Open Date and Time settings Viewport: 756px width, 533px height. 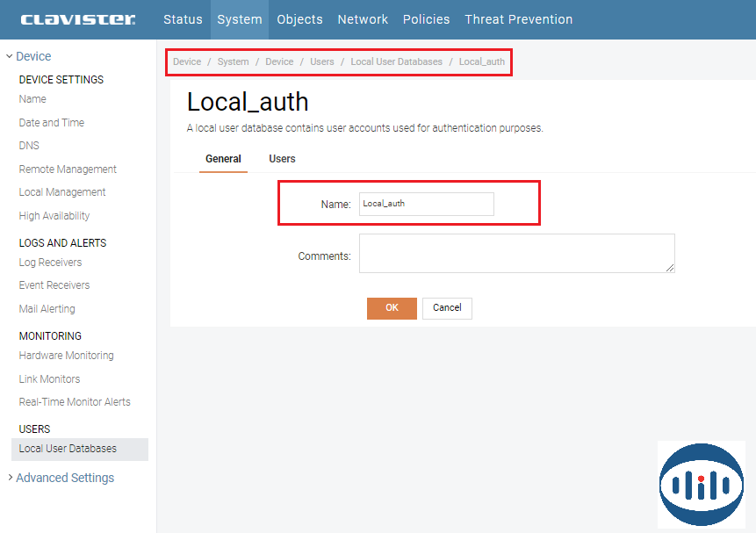(x=52, y=123)
